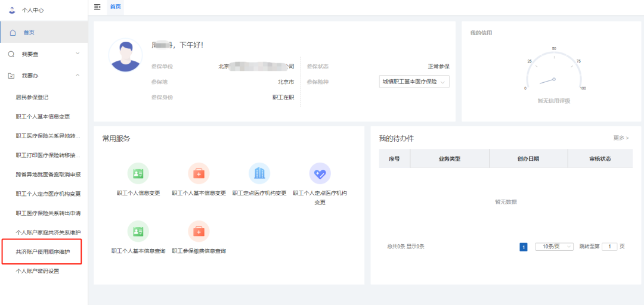Screen dimensions: 644x305
Task: Click the 更多 link in 我的待办件
Action: (x=621, y=138)
